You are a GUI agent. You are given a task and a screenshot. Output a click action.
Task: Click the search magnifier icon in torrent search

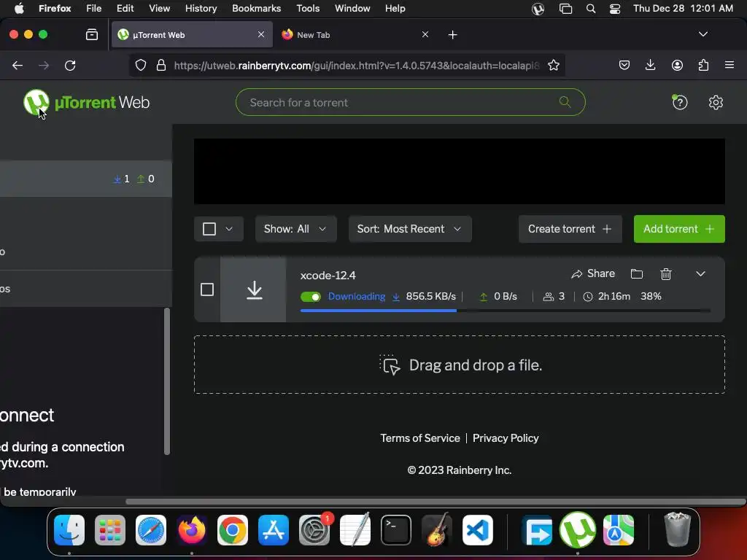[x=565, y=102]
